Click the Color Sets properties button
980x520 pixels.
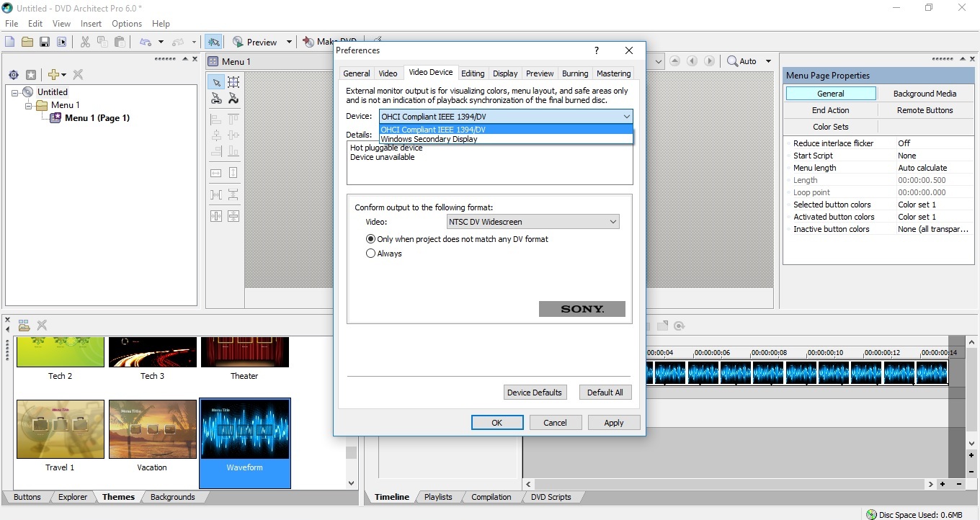(x=830, y=127)
